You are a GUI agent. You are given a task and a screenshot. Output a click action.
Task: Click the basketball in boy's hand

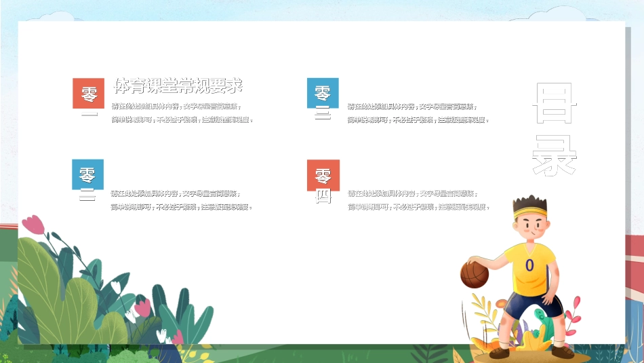[475, 274]
